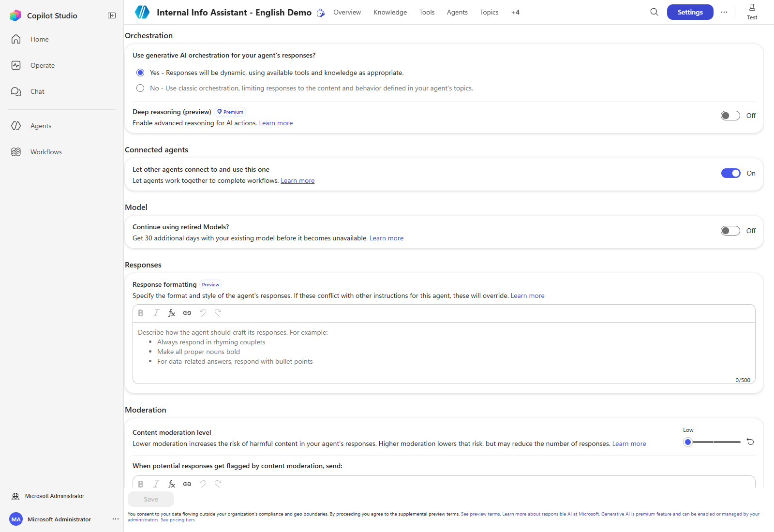Open See preview terms link
Viewport: 774px width, 532px height.
(480, 514)
